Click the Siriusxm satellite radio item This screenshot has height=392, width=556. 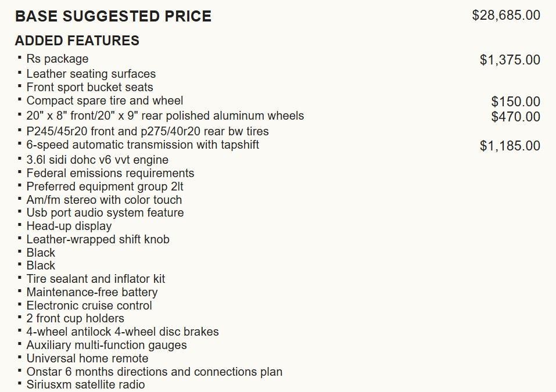(x=86, y=384)
